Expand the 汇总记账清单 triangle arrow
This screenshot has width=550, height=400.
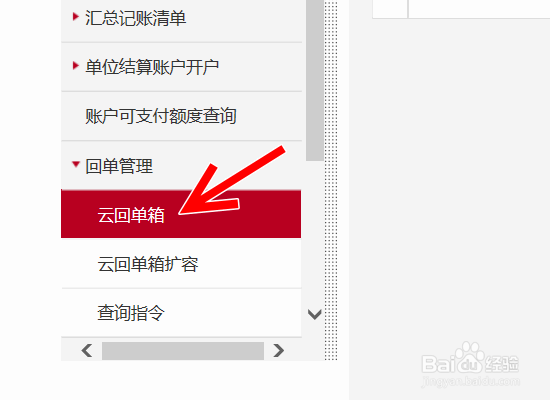coord(75,16)
